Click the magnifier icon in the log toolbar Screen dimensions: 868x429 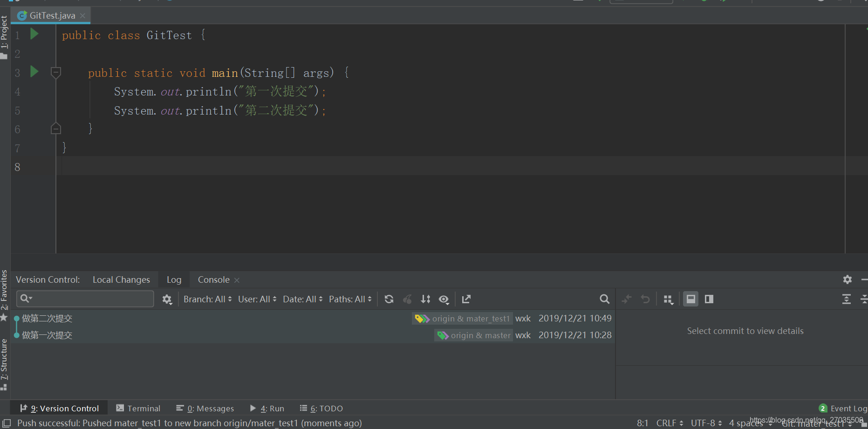point(604,299)
